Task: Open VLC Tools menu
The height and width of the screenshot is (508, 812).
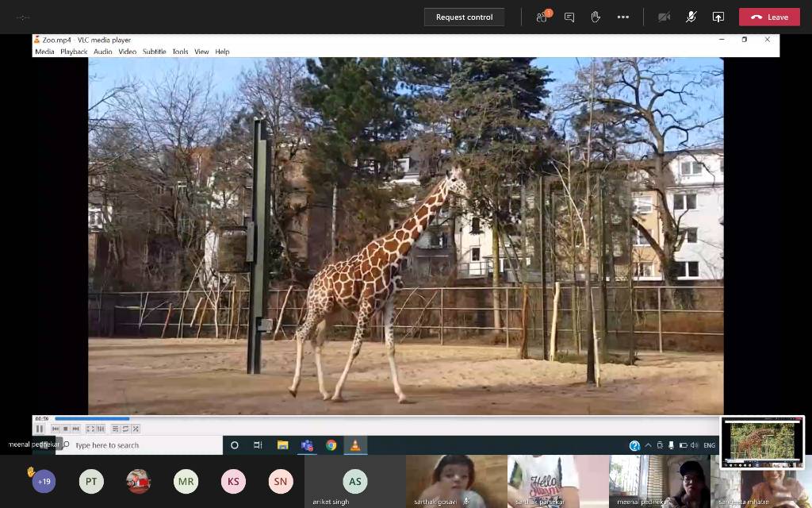Action: pos(180,52)
